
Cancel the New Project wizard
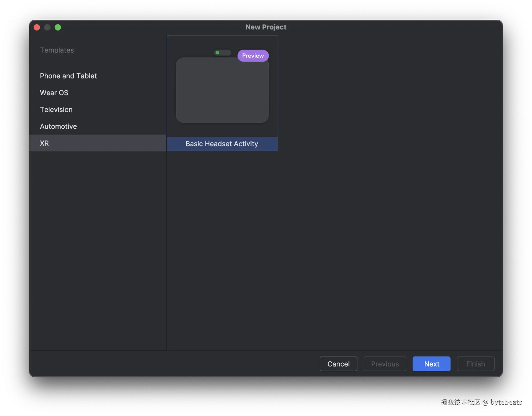point(338,364)
